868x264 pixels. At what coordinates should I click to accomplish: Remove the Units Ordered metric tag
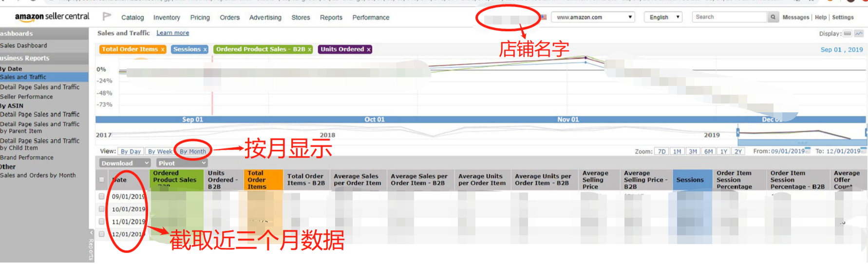pyautogui.click(x=369, y=49)
